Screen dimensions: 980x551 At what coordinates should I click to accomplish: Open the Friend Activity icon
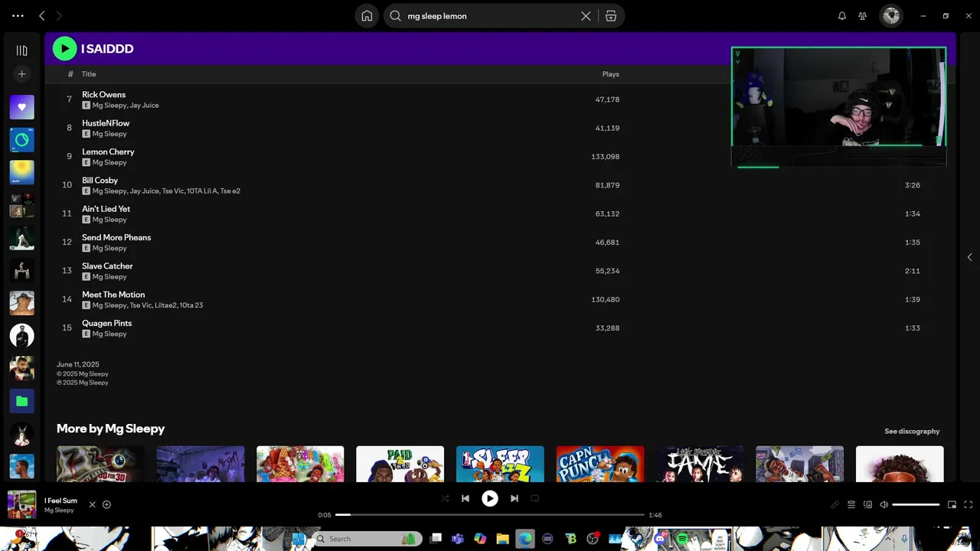pyautogui.click(x=863, y=15)
